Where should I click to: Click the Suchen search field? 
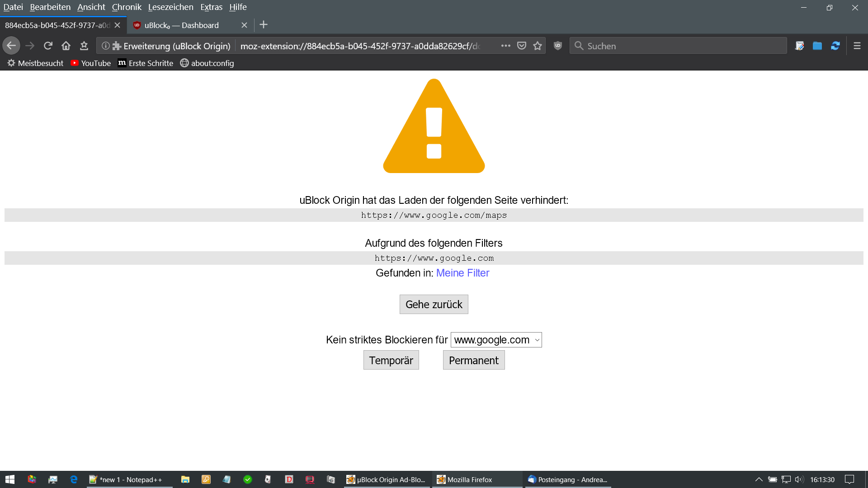point(678,46)
